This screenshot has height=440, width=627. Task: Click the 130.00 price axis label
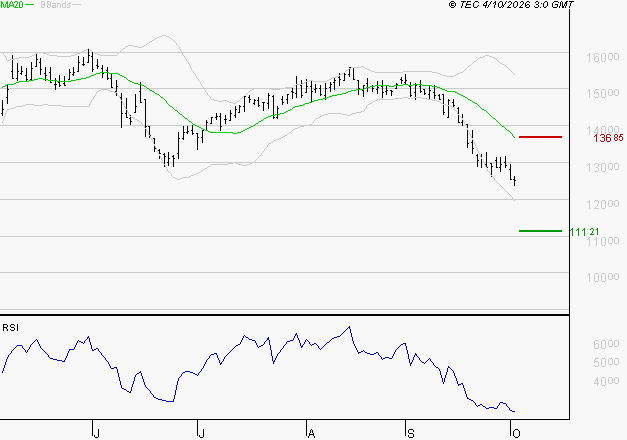pyautogui.click(x=603, y=167)
